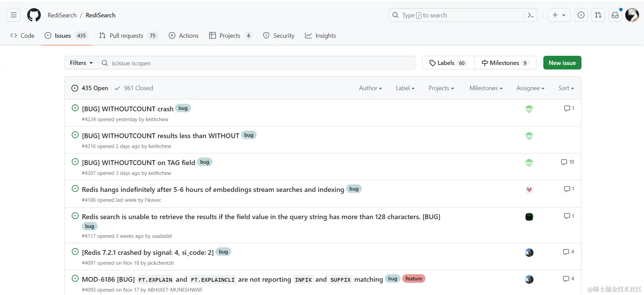Show the 435 Open issues
This screenshot has width=644, height=295.
coord(90,88)
